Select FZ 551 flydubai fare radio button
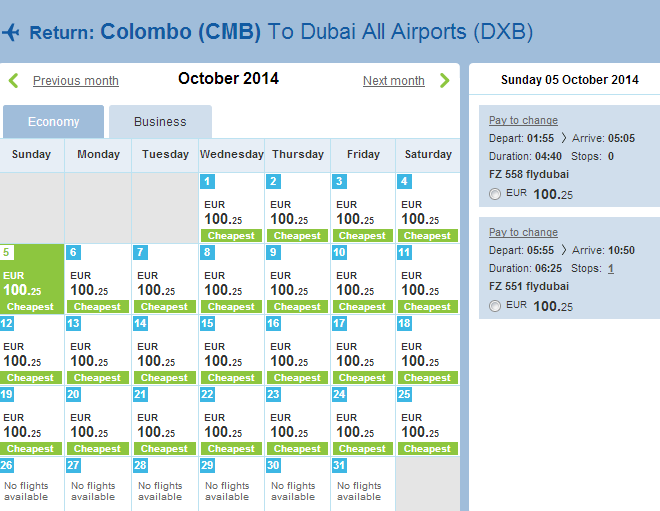The width and height of the screenshot is (660, 511). [x=495, y=306]
